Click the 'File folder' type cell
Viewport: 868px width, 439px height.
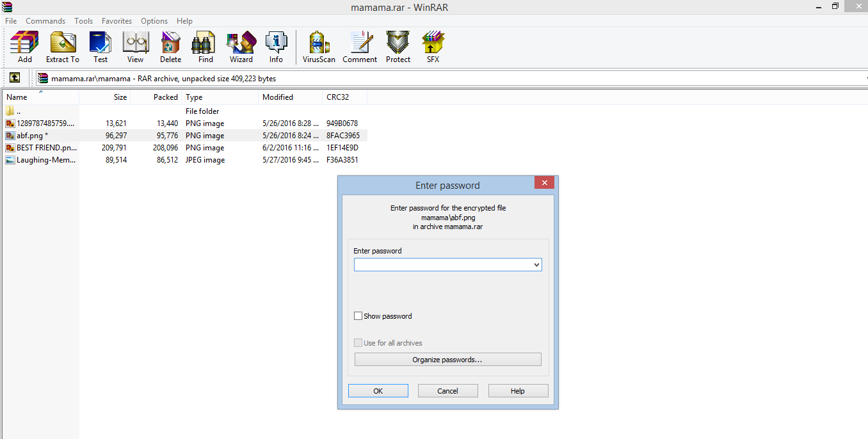(x=202, y=111)
